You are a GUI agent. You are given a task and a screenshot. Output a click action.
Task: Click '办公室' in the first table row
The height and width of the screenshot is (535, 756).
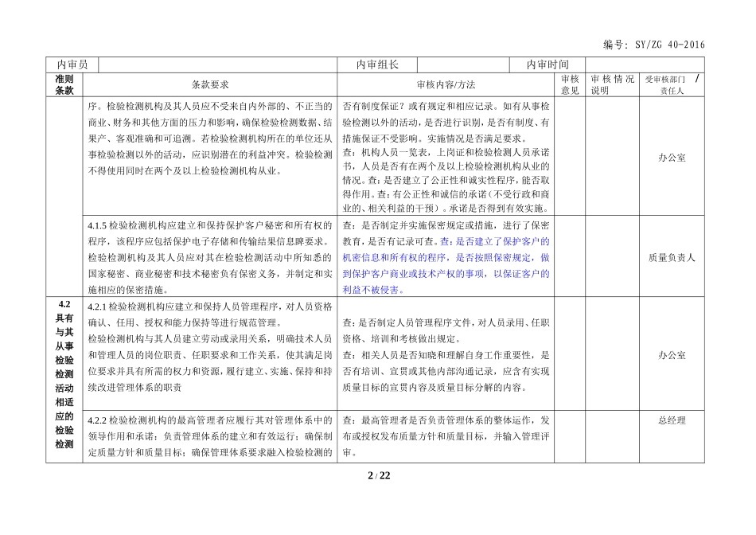pyautogui.click(x=672, y=158)
